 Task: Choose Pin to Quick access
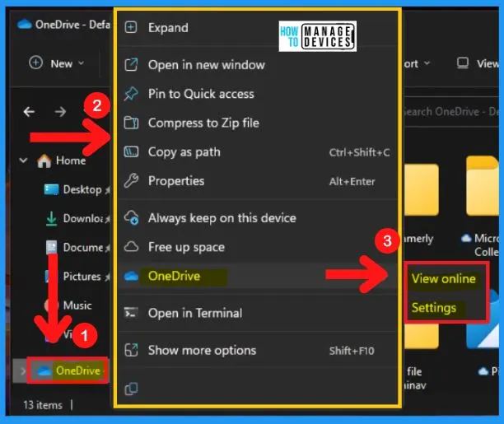[257, 94]
